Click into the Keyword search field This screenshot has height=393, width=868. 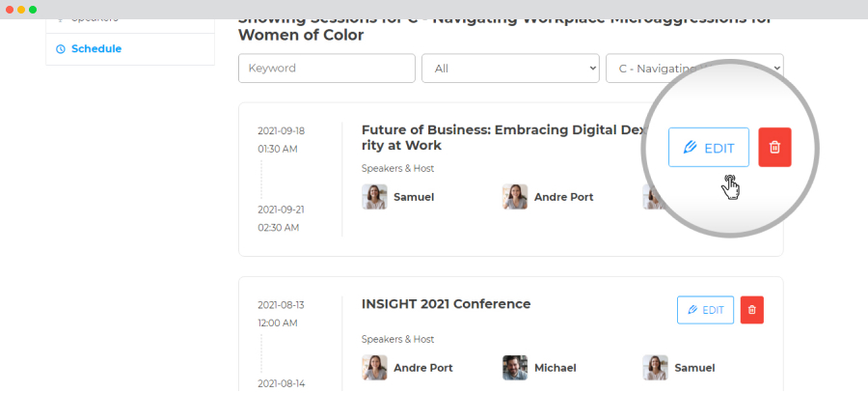[327, 69]
